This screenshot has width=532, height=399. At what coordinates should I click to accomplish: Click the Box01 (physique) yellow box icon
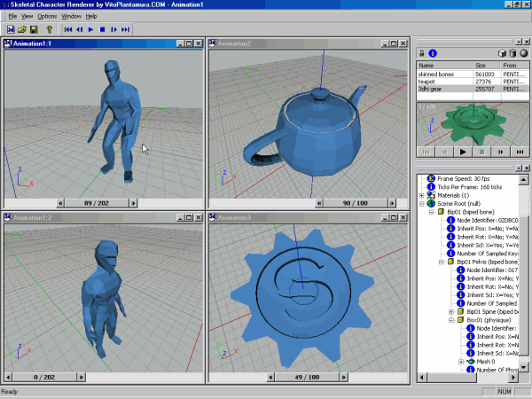click(x=461, y=320)
